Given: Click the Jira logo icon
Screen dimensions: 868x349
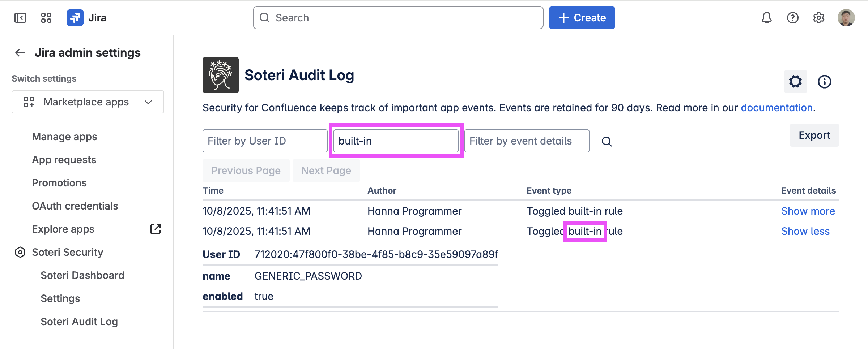Looking at the screenshot, I should (x=75, y=18).
